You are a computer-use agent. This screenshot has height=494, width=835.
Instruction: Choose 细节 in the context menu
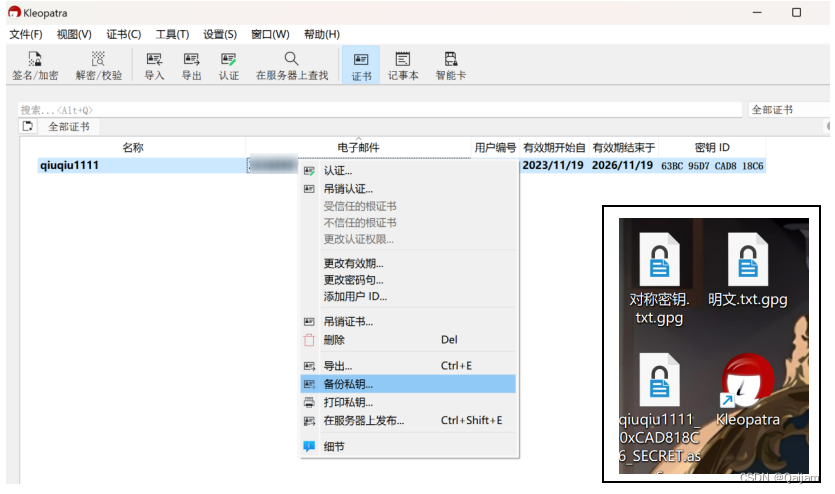[408, 447]
